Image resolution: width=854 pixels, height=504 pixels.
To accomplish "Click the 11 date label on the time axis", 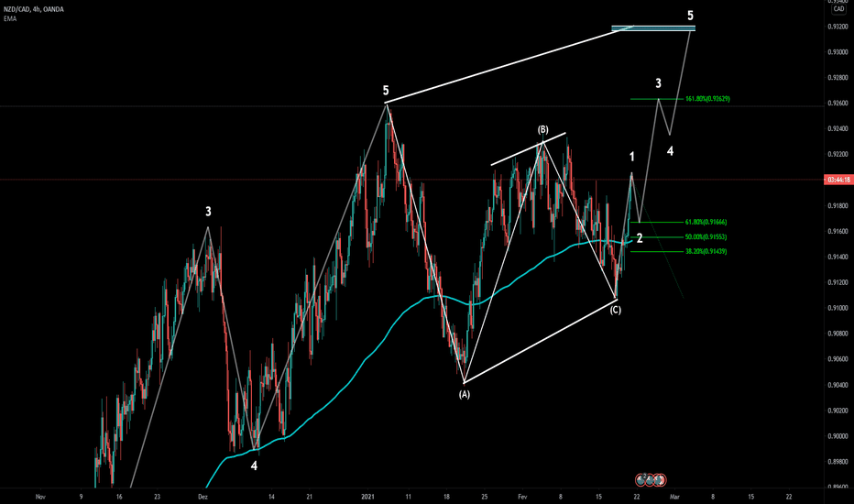I will [408, 497].
